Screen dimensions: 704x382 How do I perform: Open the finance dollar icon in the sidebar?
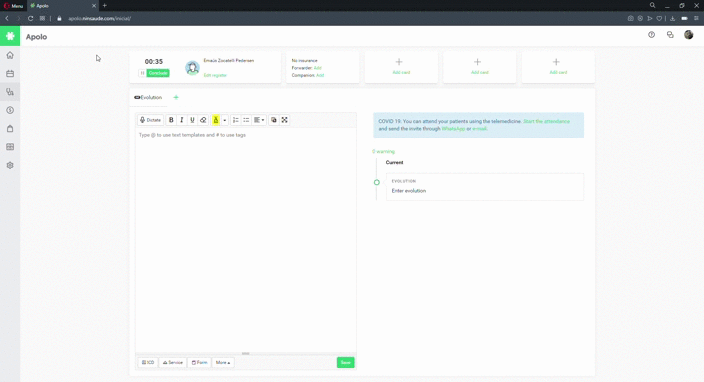pos(10,110)
